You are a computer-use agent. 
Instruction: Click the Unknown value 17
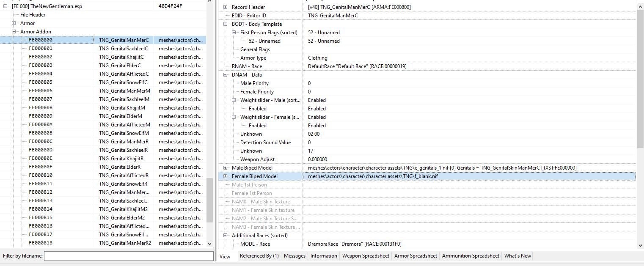(x=311, y=151)
